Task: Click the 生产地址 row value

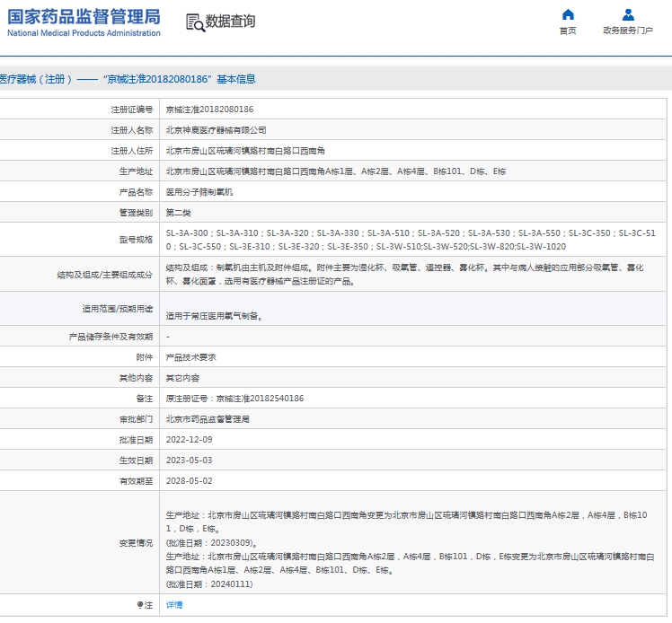Action: (x=336, y=171)
